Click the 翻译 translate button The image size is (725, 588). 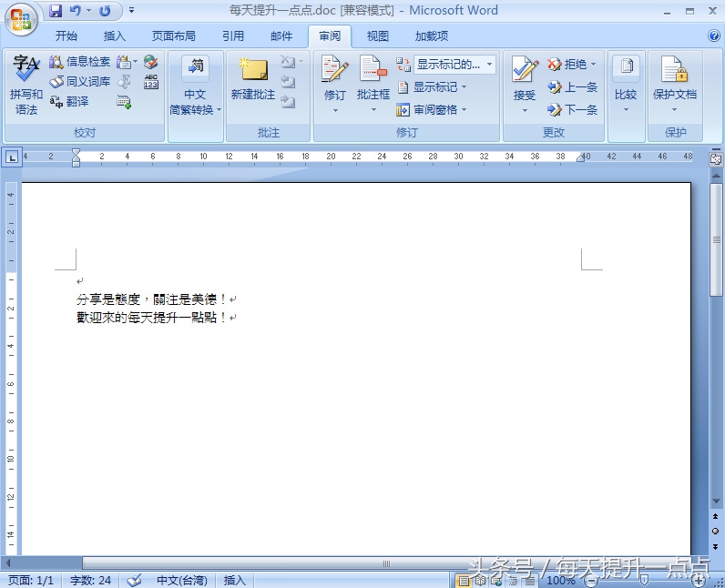[69, 102]
